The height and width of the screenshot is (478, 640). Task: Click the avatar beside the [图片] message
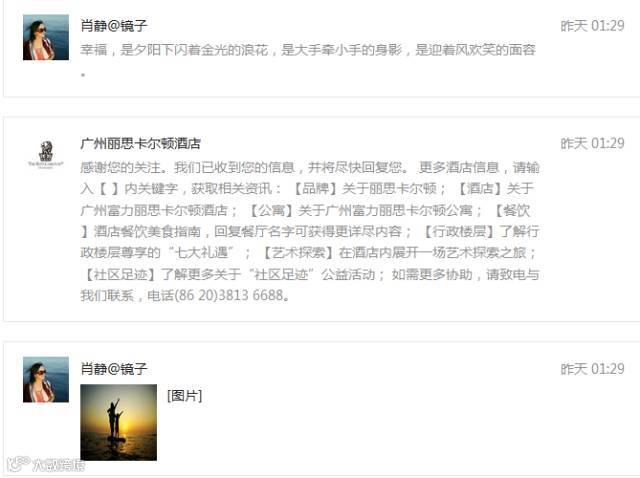coord(46,380)
